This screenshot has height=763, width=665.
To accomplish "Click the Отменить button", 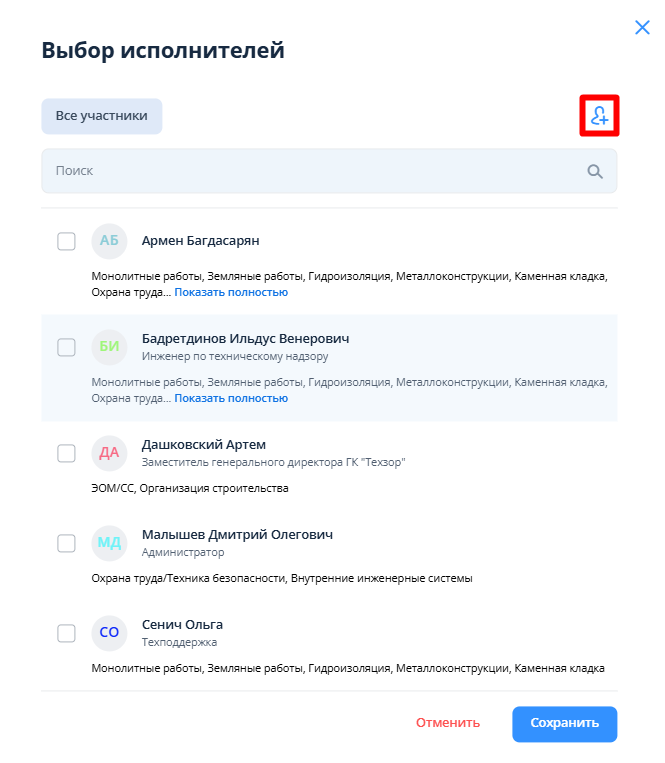I will (448, 723).
